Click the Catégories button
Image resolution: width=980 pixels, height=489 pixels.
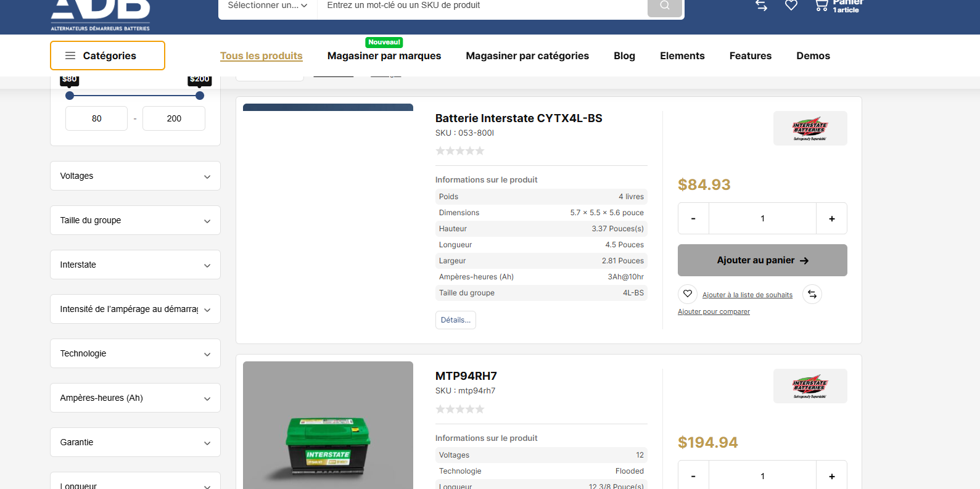click(x=107, y=55)
